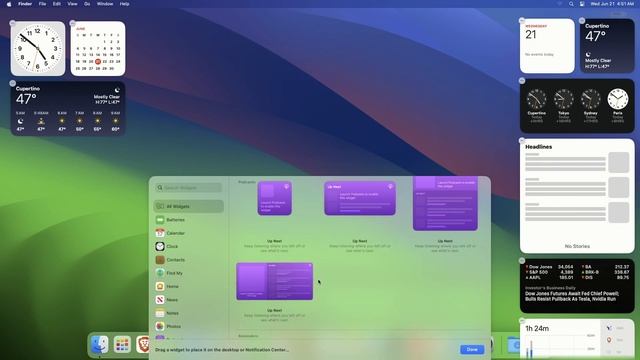Click the Headlines title in news widget
The image size is (640, 360).
(x=538, y=147)
